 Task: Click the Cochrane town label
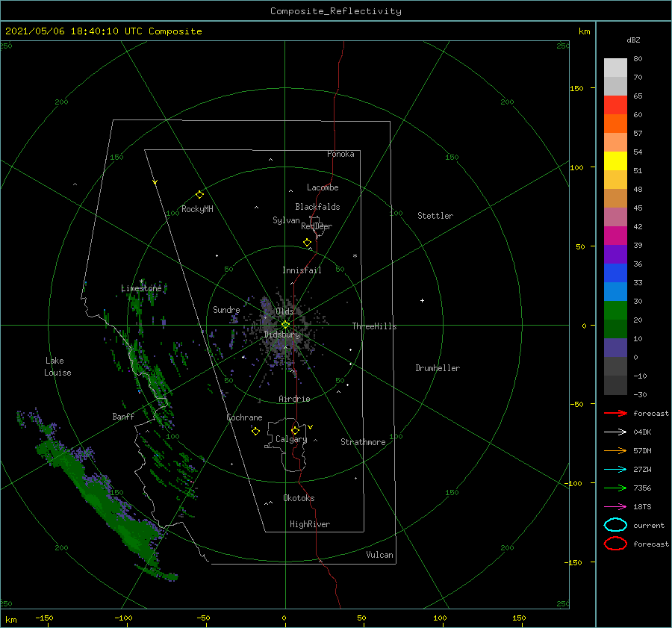(x=244, y=417)
